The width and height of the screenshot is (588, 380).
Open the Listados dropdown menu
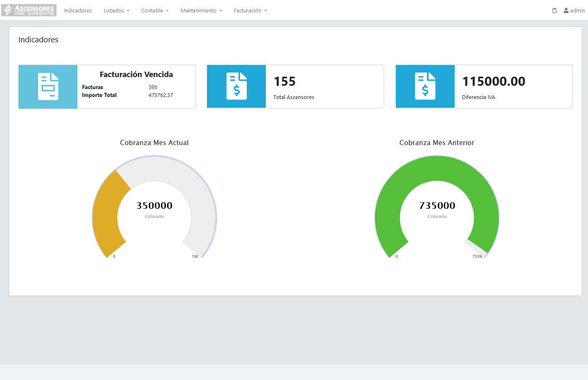pos(116,11)
